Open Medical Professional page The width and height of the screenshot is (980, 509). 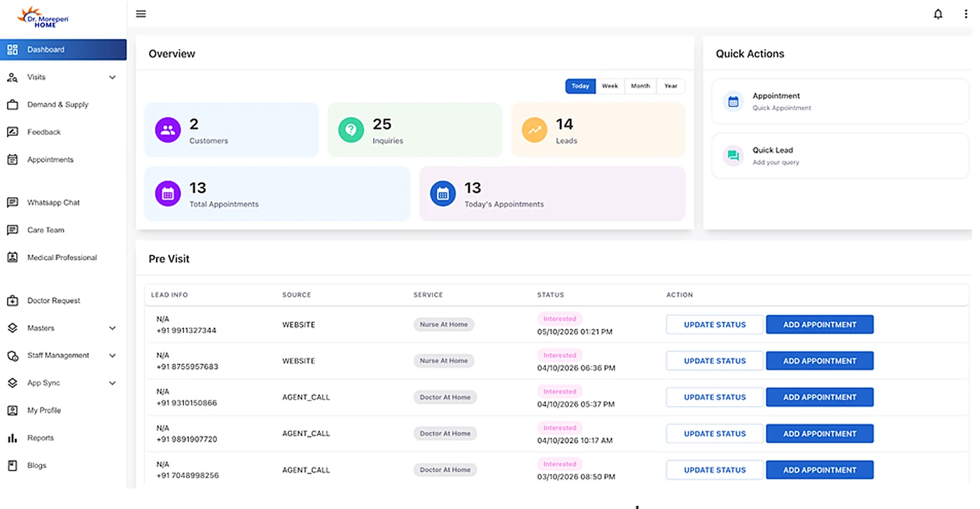click(63, 257)
